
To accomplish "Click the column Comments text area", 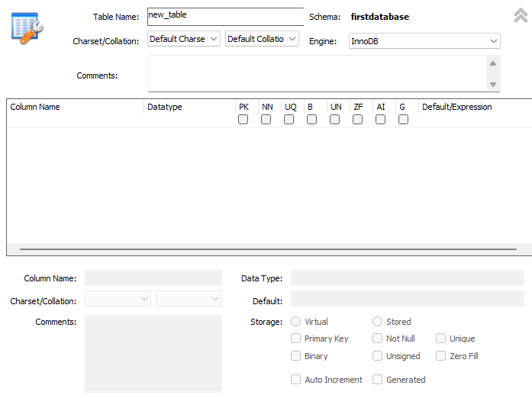I will click(x=153, y=354).
